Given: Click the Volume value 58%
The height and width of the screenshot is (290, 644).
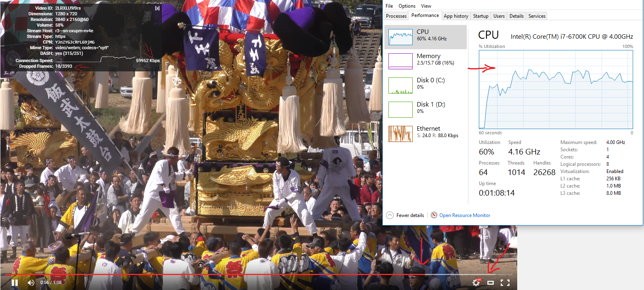Looking at the screenshot, I should (x=59, y=25).
